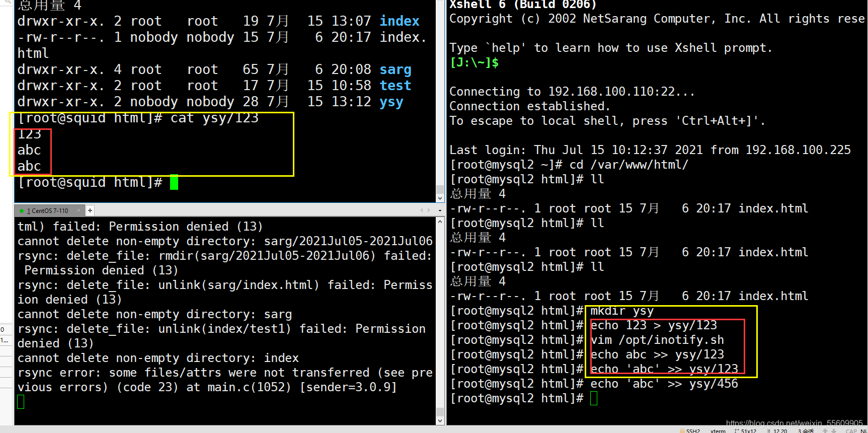Click the '3 会话' sessions status entry

(x=806, y=430)
